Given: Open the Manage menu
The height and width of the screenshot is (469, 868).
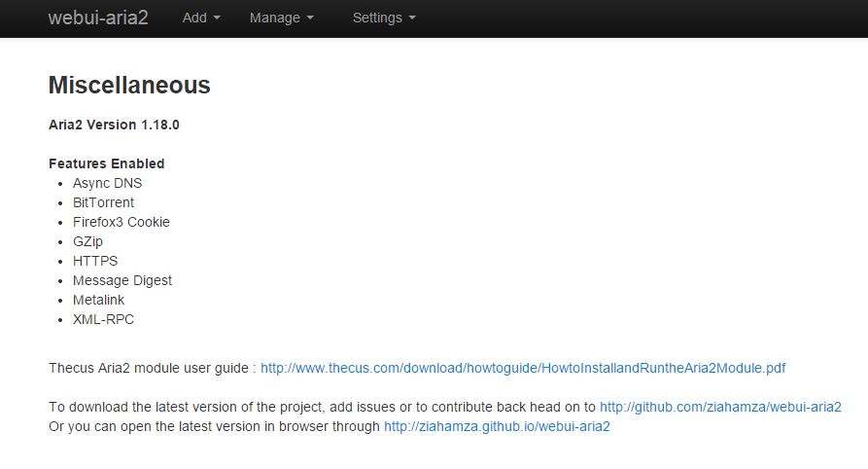Looking at the screenshot, I should (x=281, y=18).
